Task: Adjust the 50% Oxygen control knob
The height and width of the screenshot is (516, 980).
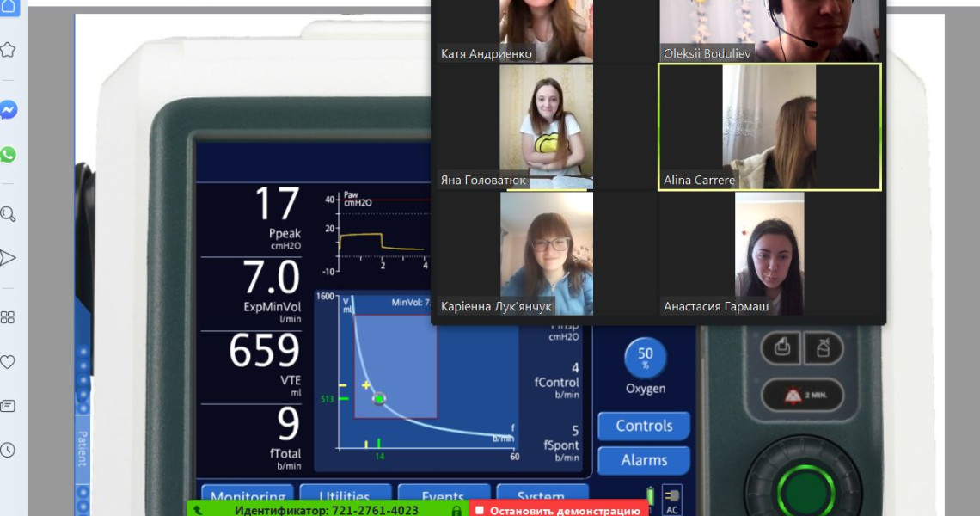Action: (x=645, y=358)
